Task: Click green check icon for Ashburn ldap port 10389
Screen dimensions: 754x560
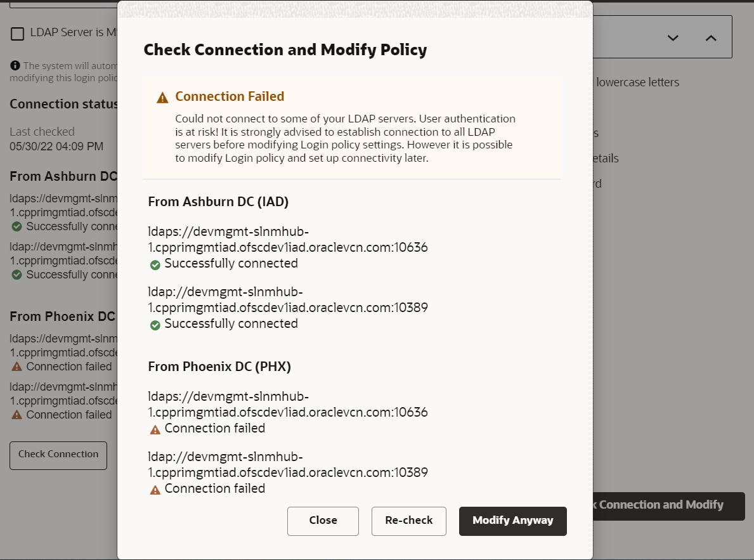Action: point(155,325)
